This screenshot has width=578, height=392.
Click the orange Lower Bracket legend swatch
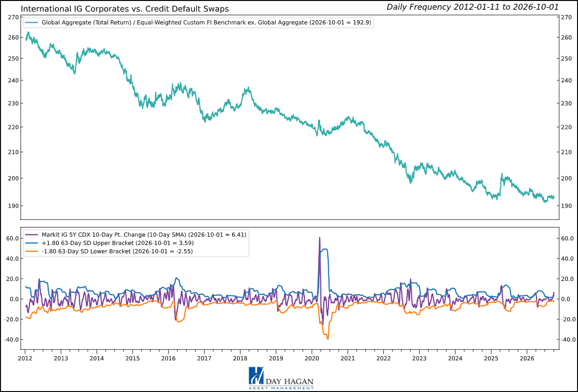(x=31, y=251)
